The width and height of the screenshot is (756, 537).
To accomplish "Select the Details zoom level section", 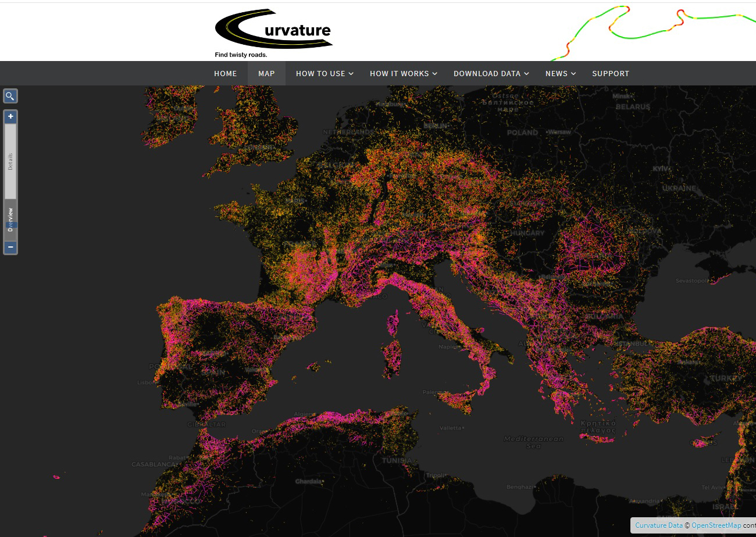I will point(10,162).
